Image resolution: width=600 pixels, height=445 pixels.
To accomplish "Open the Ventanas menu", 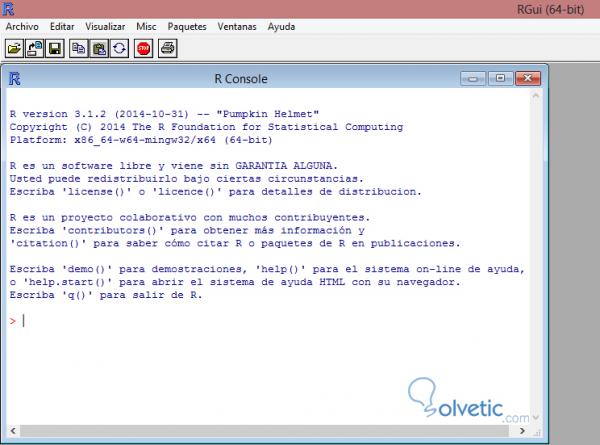I will 237,26.
